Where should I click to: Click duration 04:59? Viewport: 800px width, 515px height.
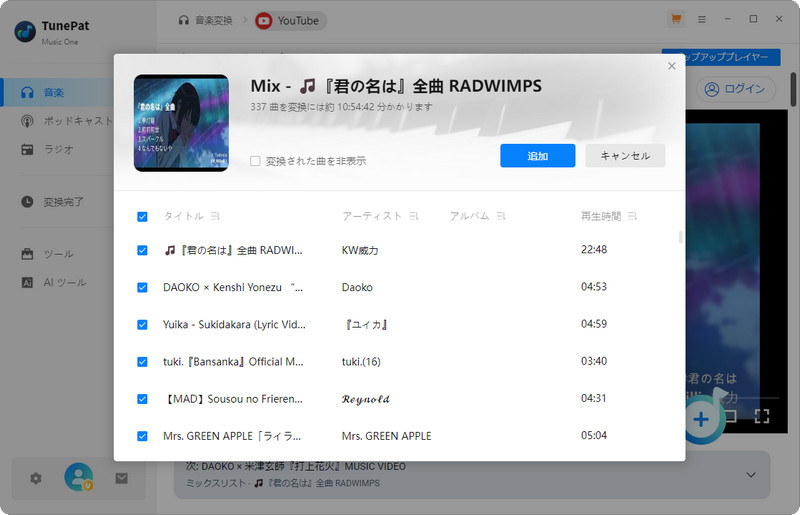pos(594,324)
